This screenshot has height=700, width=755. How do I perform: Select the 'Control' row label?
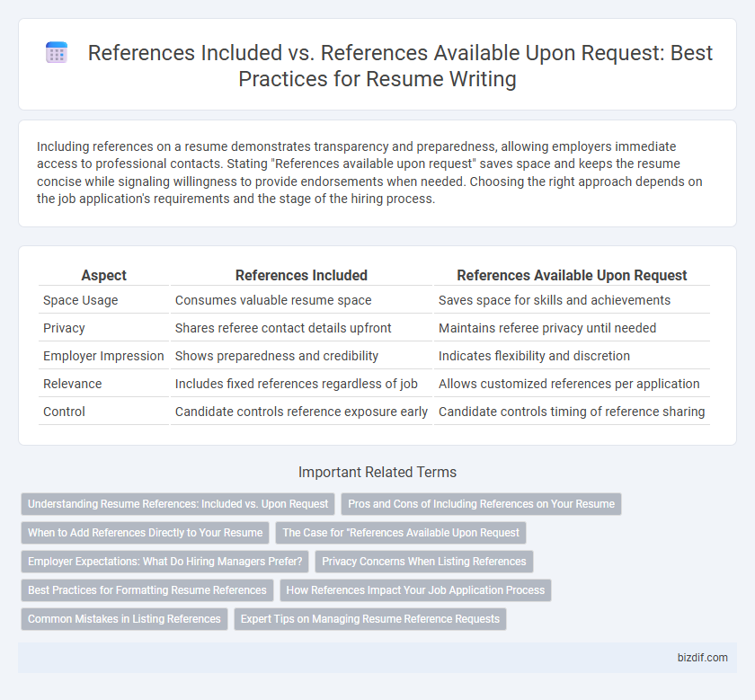point(64,412)
